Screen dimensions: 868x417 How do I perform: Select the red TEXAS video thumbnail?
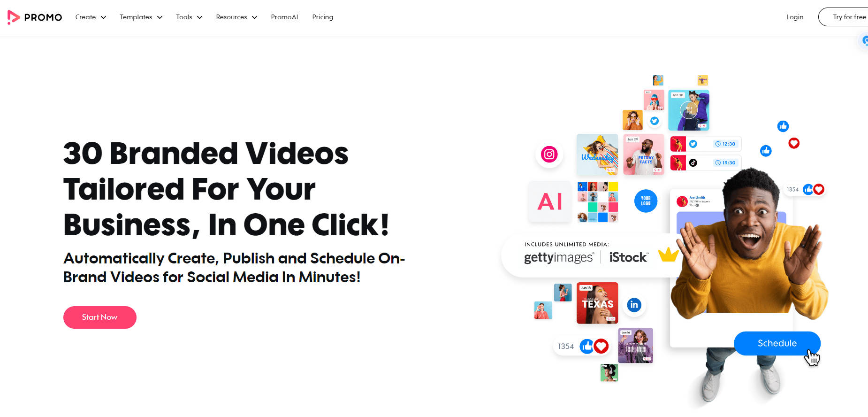pyautogui.click(x=597, y=303)
